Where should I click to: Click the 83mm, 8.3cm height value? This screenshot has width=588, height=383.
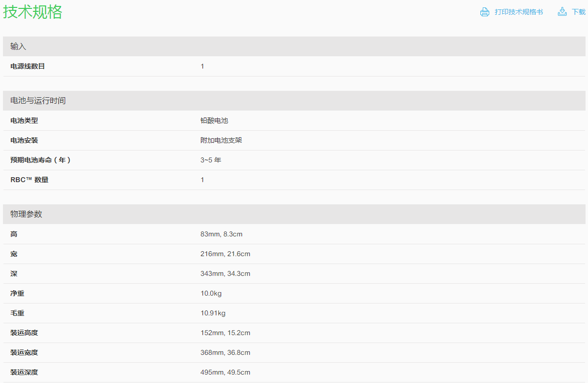(221, 234)
